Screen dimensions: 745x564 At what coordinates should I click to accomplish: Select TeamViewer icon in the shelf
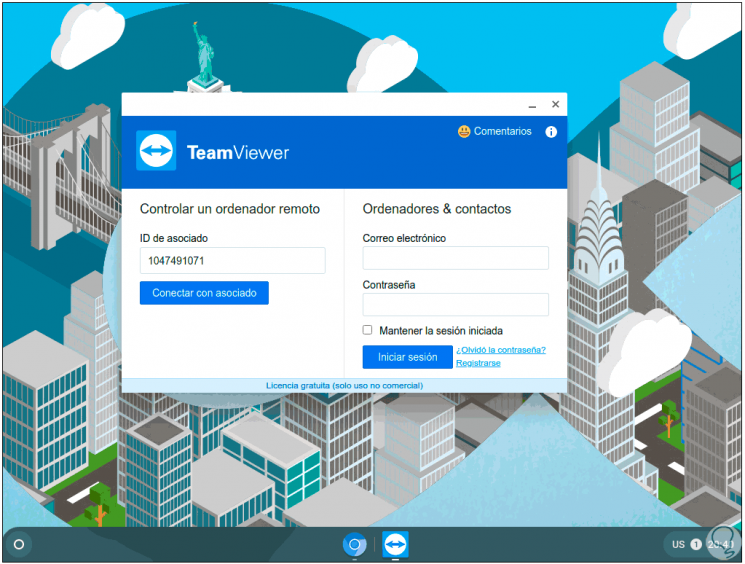click(395, 544)
